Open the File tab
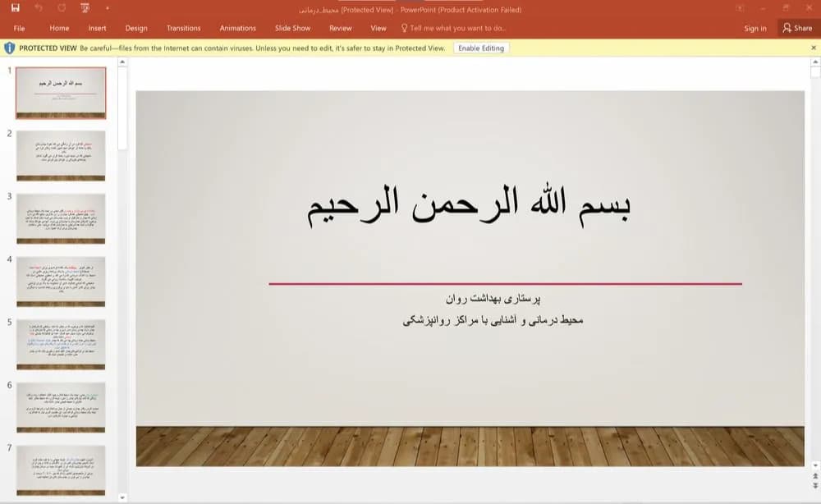The width and height of the screenshot is (821, 504). [x=20, y=28]
